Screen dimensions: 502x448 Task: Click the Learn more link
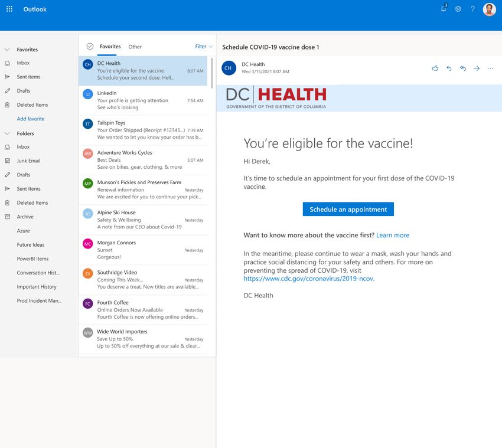(393, 235)
